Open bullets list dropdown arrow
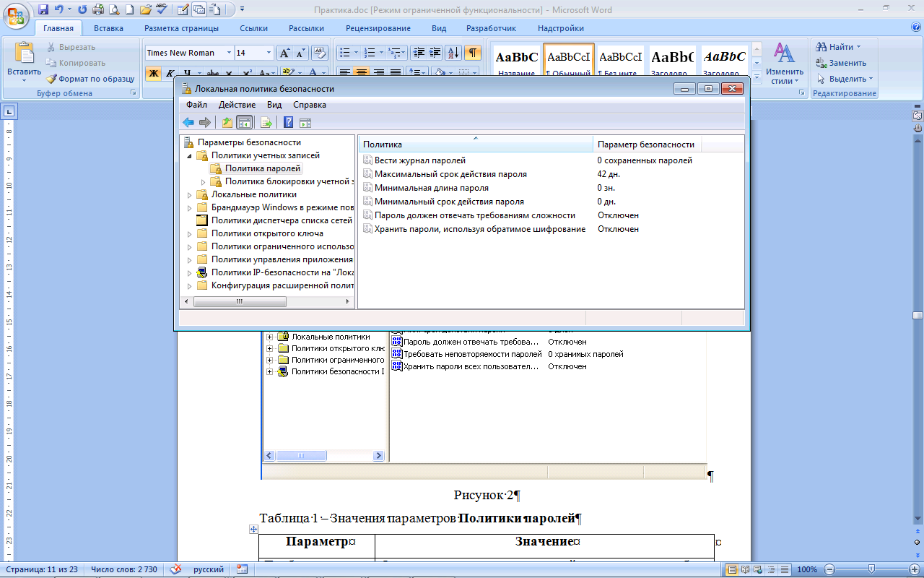 pos(356,53)
